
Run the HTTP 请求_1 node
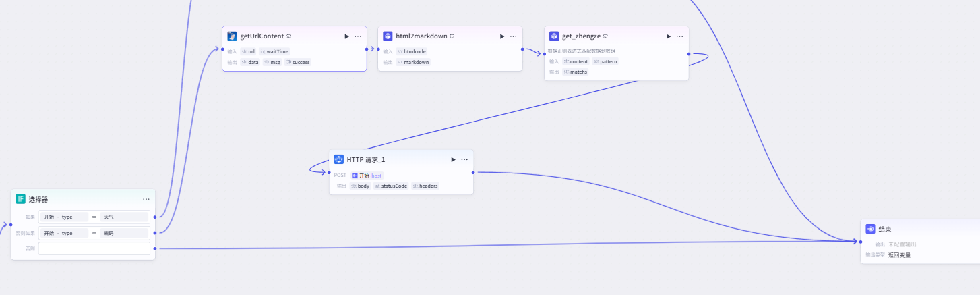(x=454, y=159)
